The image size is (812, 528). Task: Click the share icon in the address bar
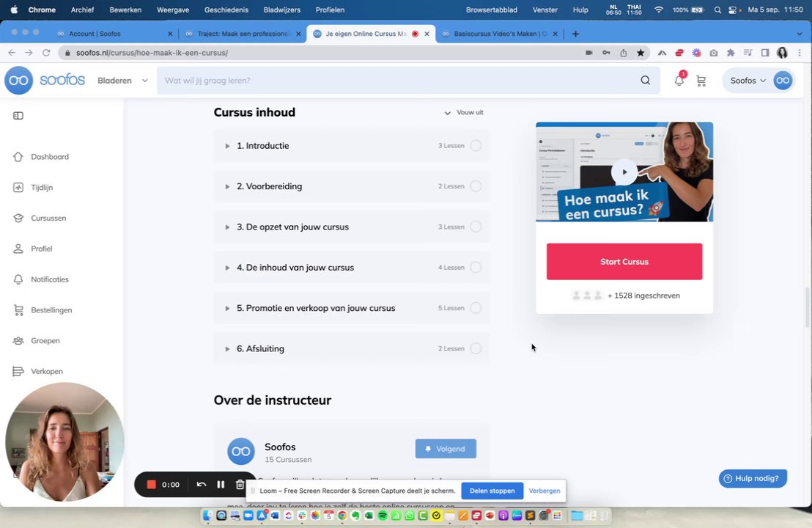click(x=623, y=53)
